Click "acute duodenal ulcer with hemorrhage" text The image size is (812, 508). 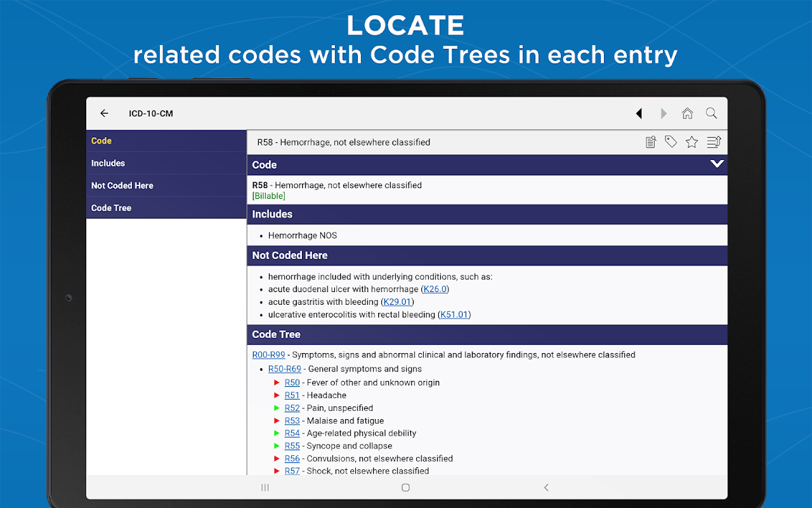coord(343,289)
